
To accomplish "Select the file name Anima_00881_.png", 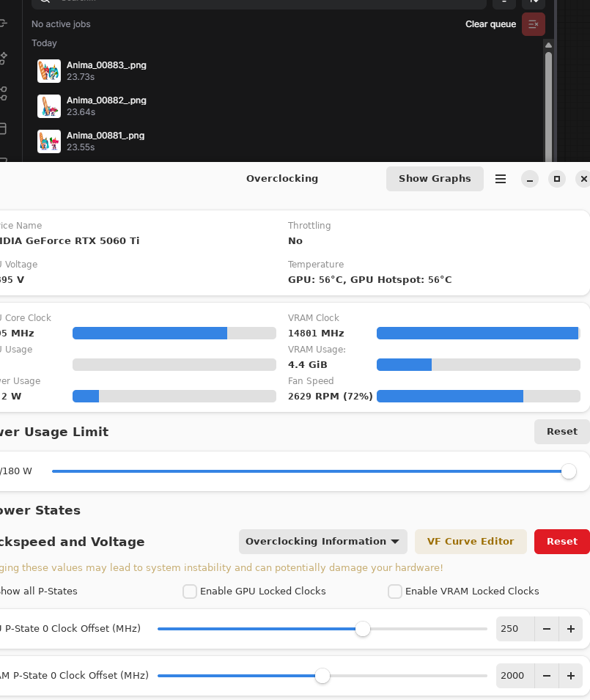I will pyautogui.click(x=106, y=136).
